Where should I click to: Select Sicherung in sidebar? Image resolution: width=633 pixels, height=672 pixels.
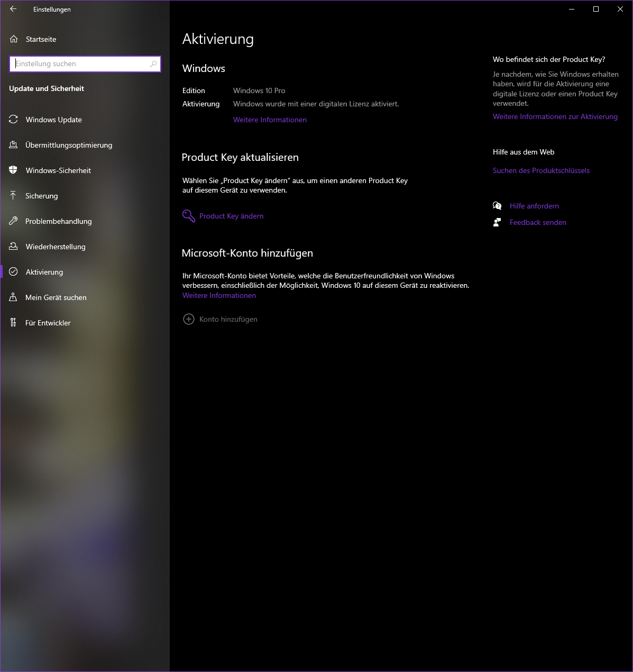[85, 196]
